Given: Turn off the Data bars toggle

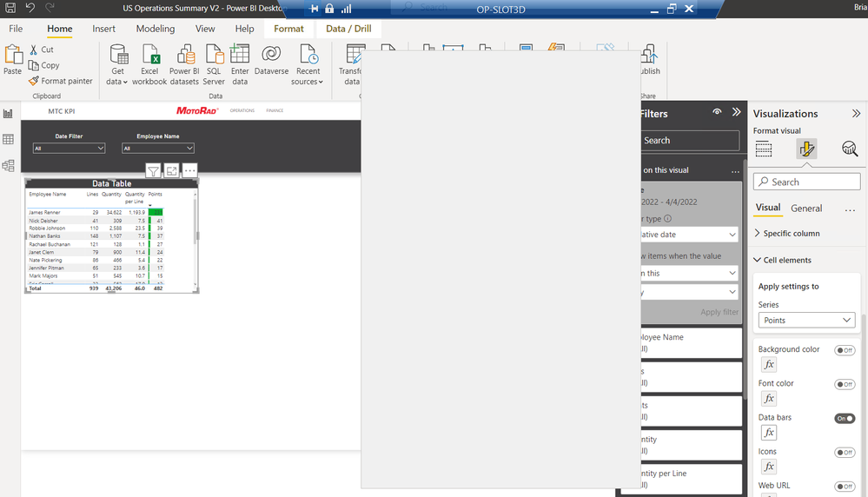Looking at the screenshot, I should click(845, 419).
